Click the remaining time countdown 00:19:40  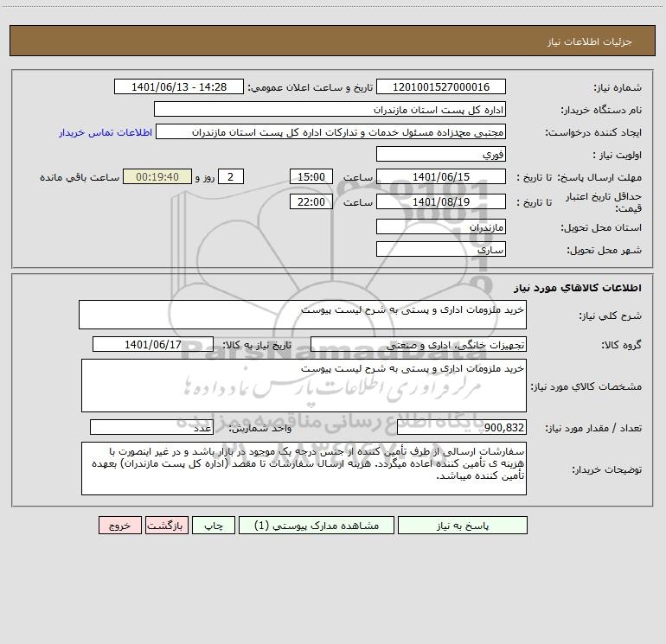pos(157,176)
